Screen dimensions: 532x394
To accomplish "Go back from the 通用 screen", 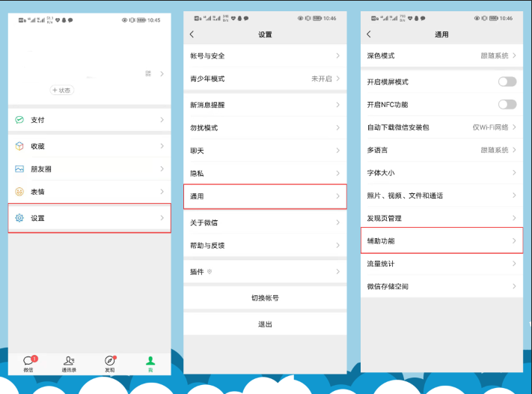I will (369, 34).
